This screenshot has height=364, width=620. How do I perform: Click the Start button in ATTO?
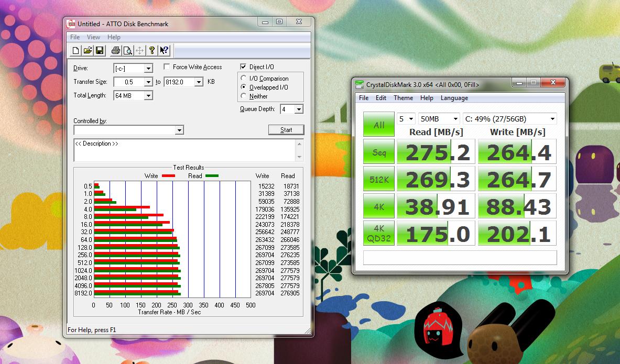286,130
